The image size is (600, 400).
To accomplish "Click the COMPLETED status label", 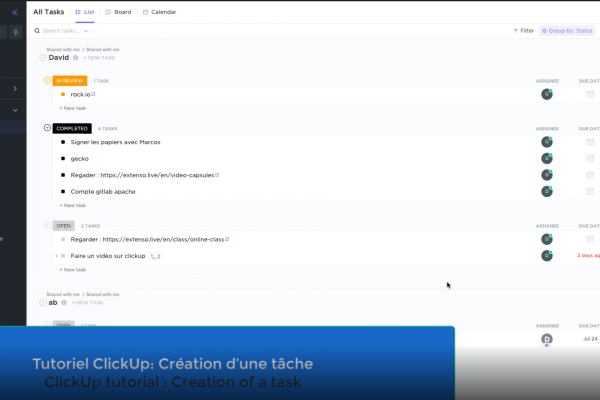I will pyautogui.click(x=72, y=129).
